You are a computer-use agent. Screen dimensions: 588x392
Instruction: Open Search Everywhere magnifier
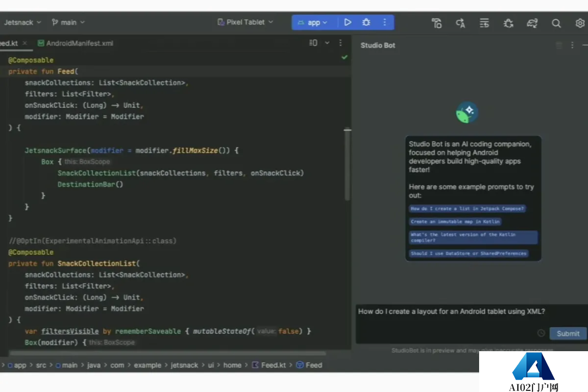pos(556,23)
